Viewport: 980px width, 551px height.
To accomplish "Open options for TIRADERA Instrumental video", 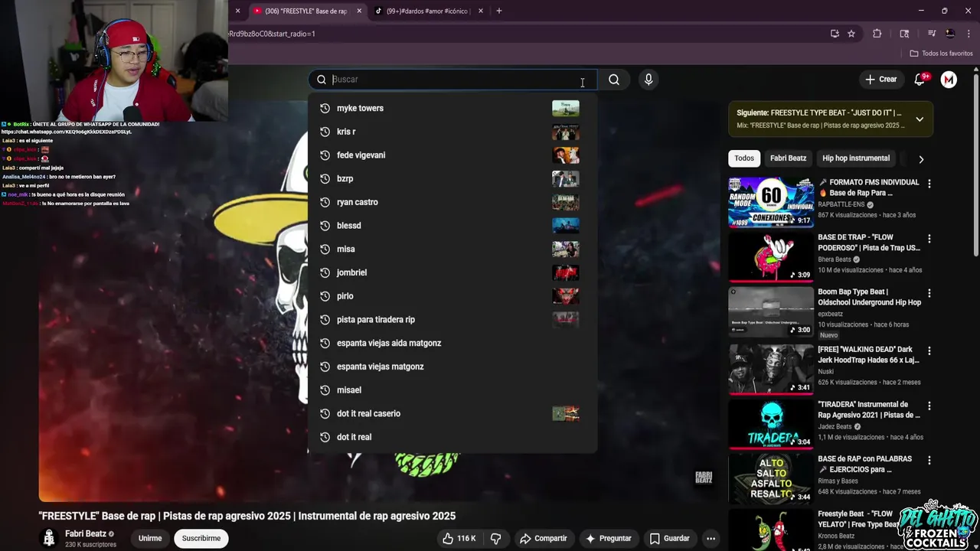I will pos(929,406).
